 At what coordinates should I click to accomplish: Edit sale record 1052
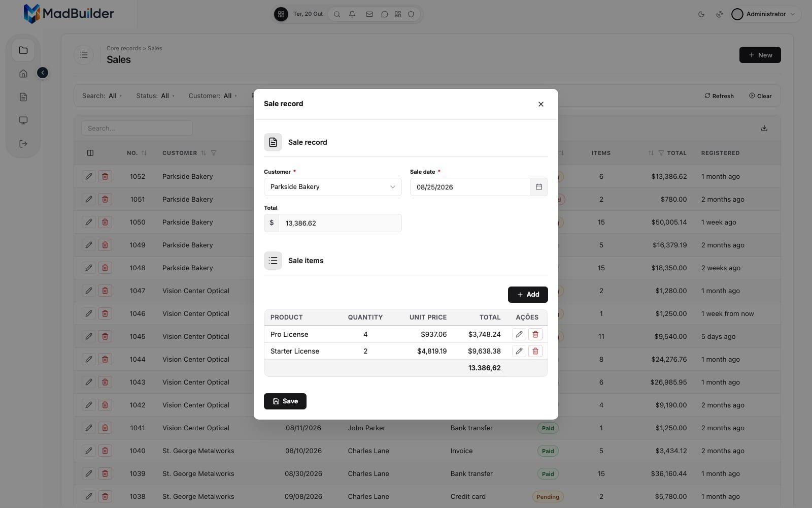click(x=89, y=176)
